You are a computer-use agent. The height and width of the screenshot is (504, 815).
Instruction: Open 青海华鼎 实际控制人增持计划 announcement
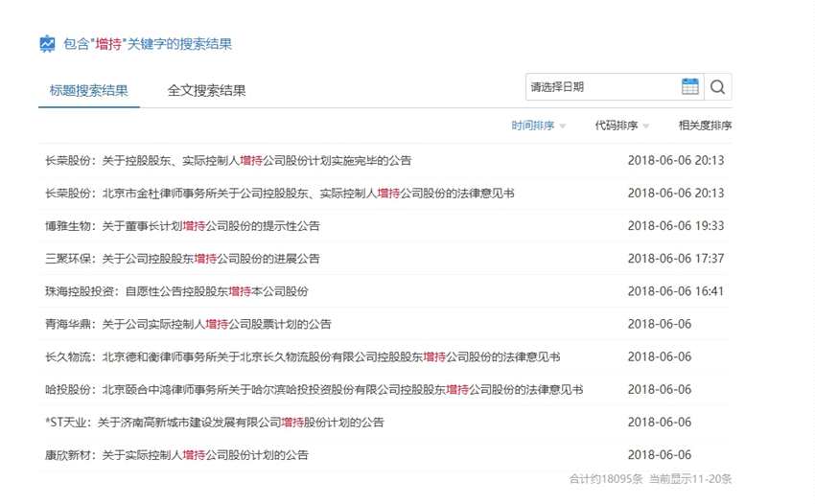(188, 324)
